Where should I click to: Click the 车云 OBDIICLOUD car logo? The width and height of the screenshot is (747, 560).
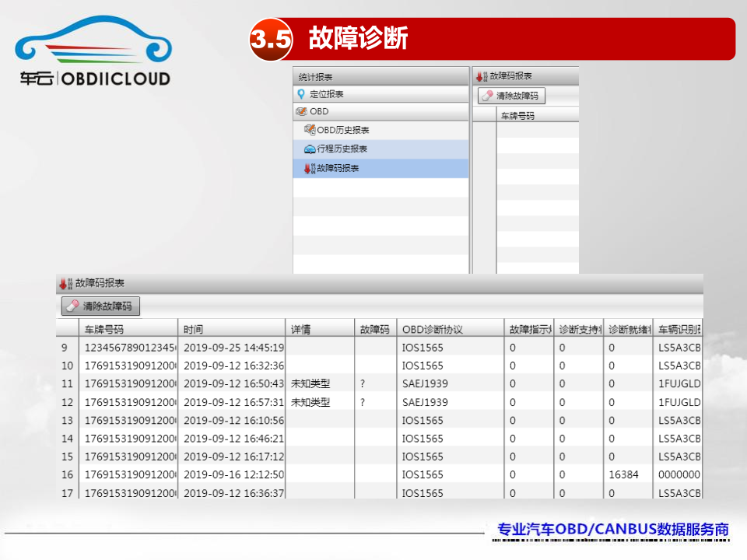tap(92, 51)
